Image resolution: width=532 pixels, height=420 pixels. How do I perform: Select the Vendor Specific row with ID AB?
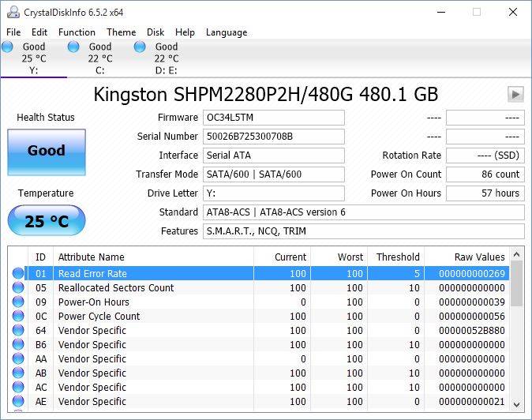click(x=259, y=373)
